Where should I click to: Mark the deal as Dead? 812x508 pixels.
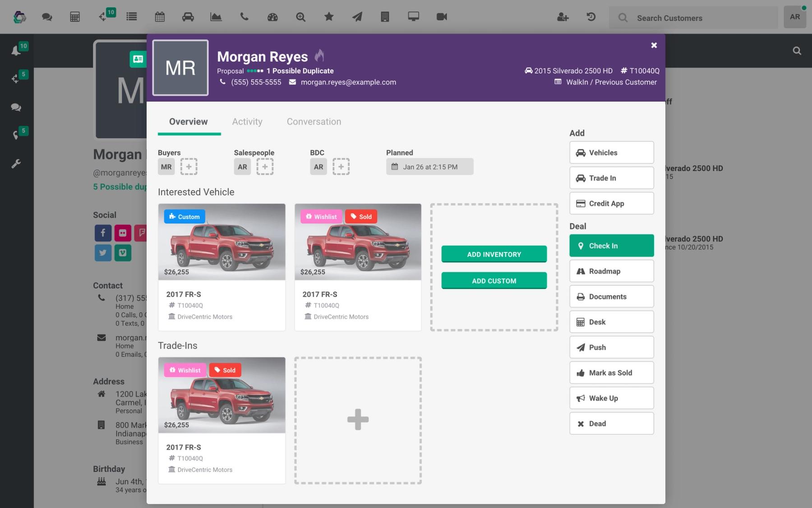pos(611,424)
